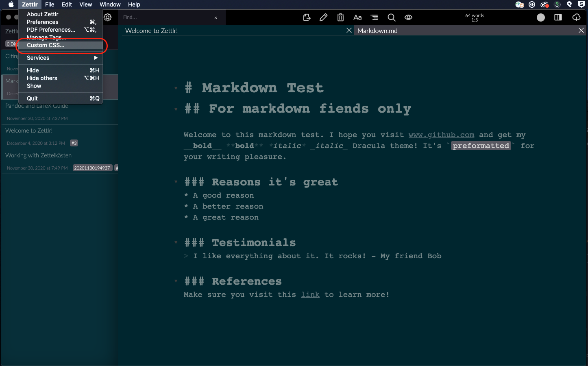Open the settings gear in the toolbar
This screenshot has height=366, width=588.
pos(108,17)
